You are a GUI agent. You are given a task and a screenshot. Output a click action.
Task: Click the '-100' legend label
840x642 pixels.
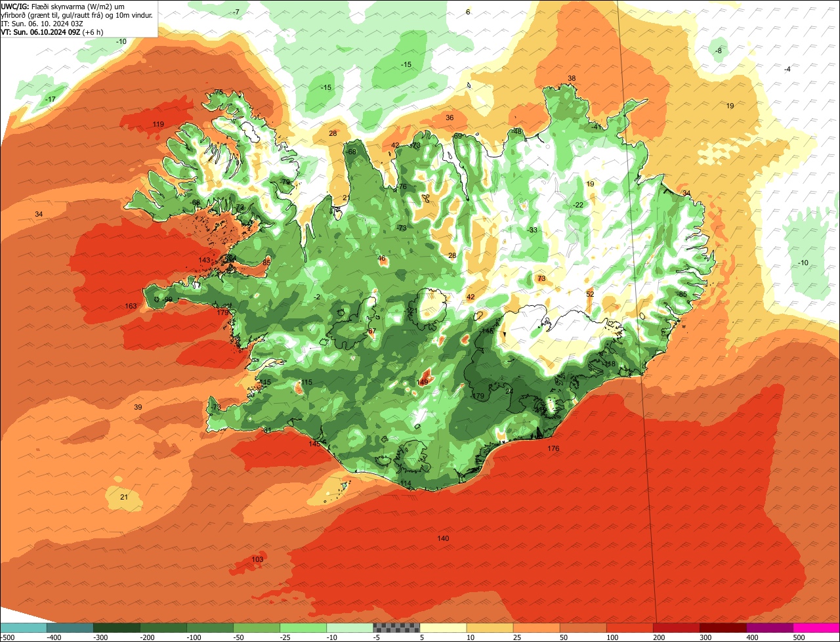[x=194, y=637]
